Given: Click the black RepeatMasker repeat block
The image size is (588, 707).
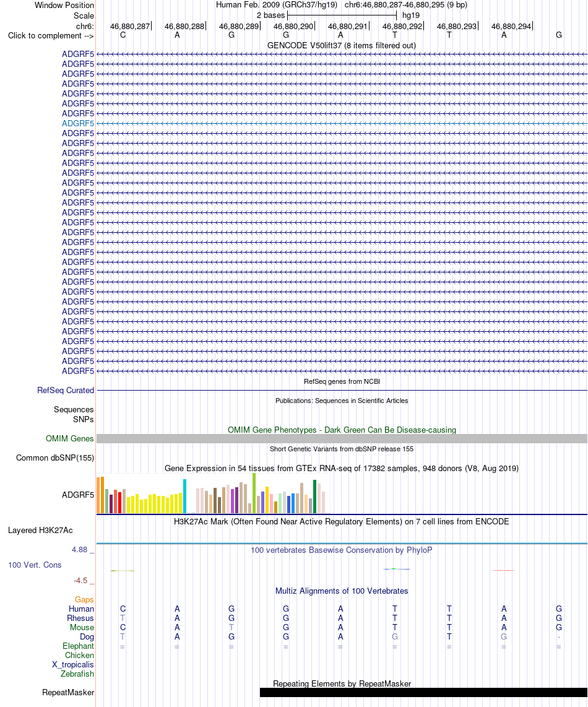Looking at the screenshot, I should pos(423,693).
